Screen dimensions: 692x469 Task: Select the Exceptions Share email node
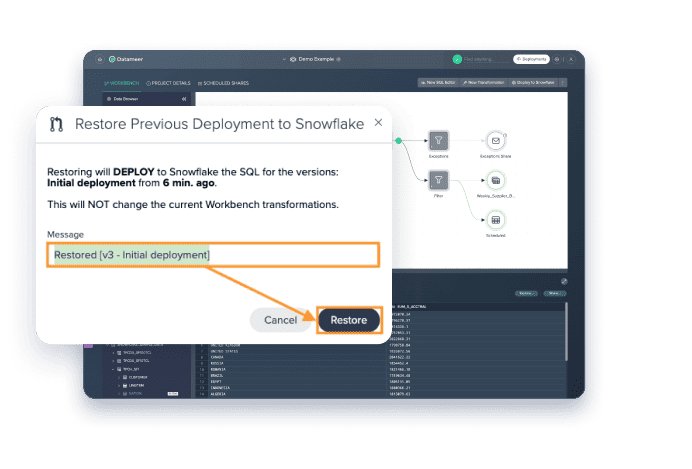pos(496,141)
